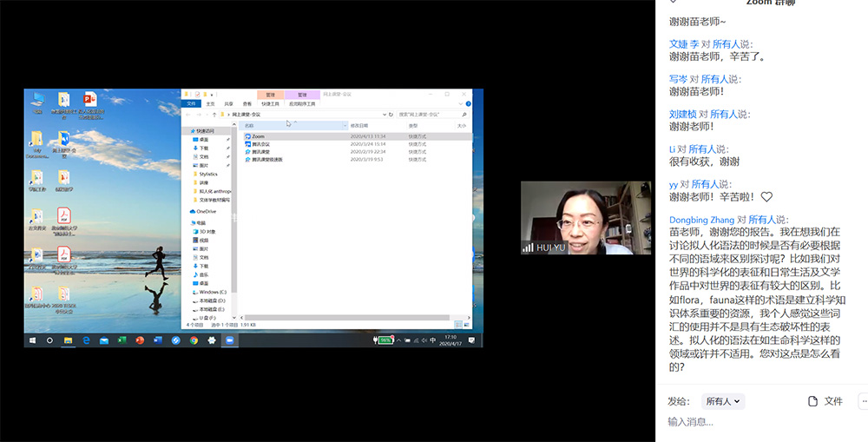Click the refresh button beside address bar
The image size is (868, 442).
[391, 114]
